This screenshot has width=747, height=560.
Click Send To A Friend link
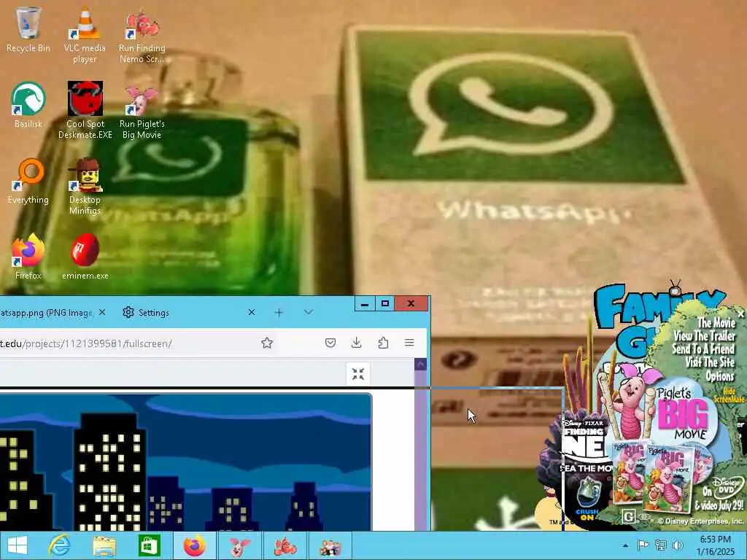click(x=703, y=349)
